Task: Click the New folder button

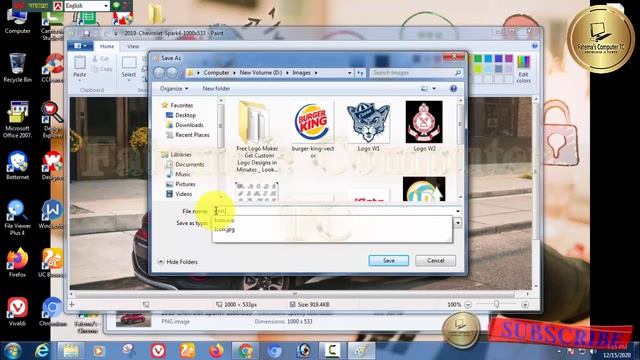Action: pyautogui.click(x=216, y=89)
